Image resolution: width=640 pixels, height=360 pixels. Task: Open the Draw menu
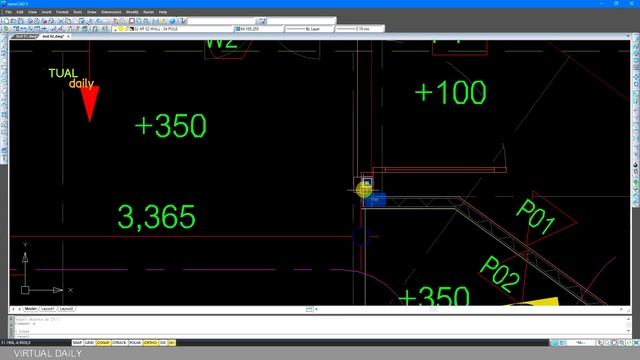pyautogui.click(x=91, y=12)
